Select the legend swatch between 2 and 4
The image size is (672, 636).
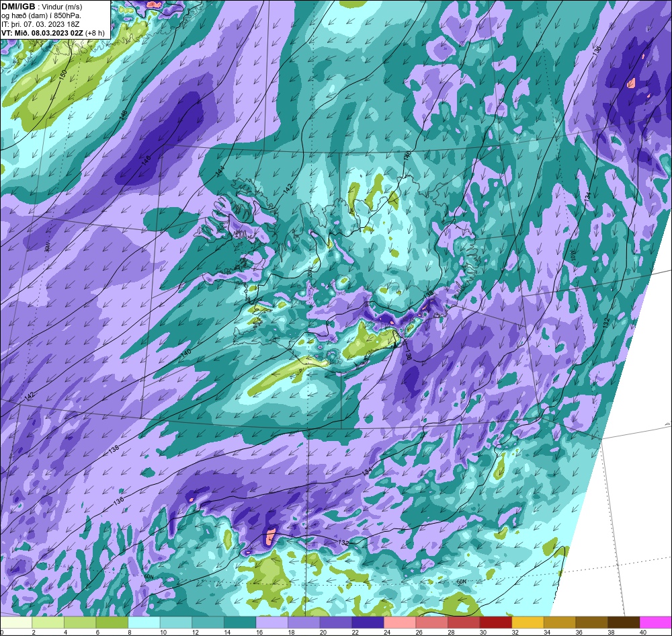[48, 622]
